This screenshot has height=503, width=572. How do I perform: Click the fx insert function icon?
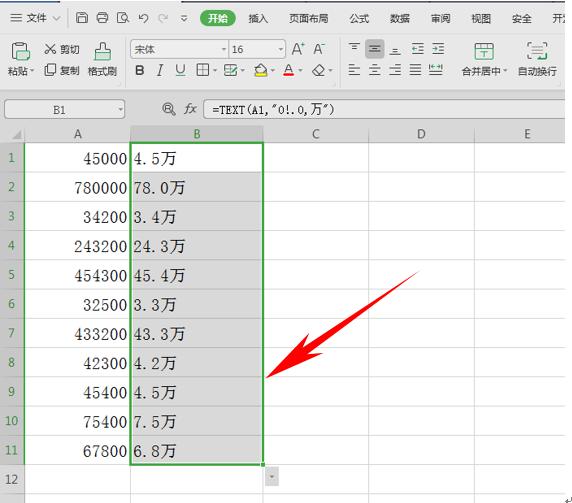(x=190, y=109)
